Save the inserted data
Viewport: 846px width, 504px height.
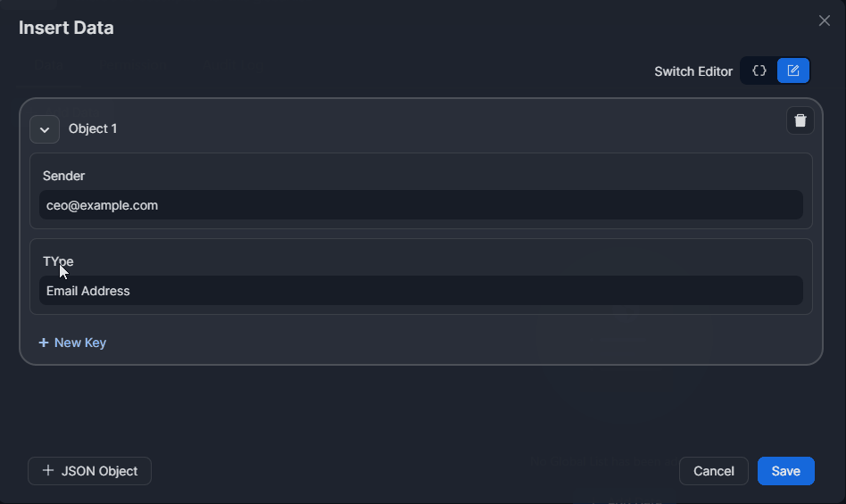point(785,471)
